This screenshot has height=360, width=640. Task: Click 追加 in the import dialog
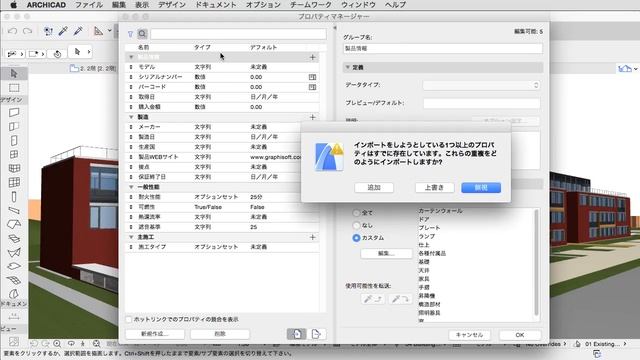coord(374,188)
